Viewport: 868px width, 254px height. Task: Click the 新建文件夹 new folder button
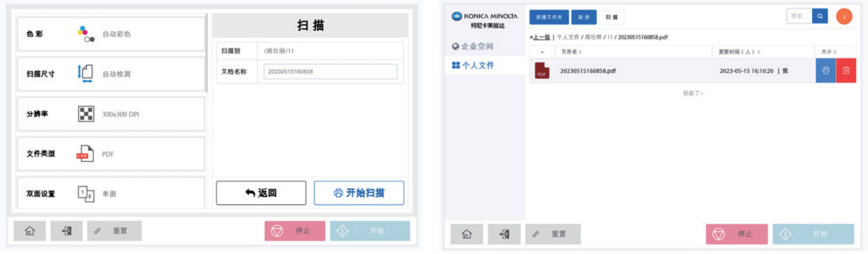click(549, 17)
